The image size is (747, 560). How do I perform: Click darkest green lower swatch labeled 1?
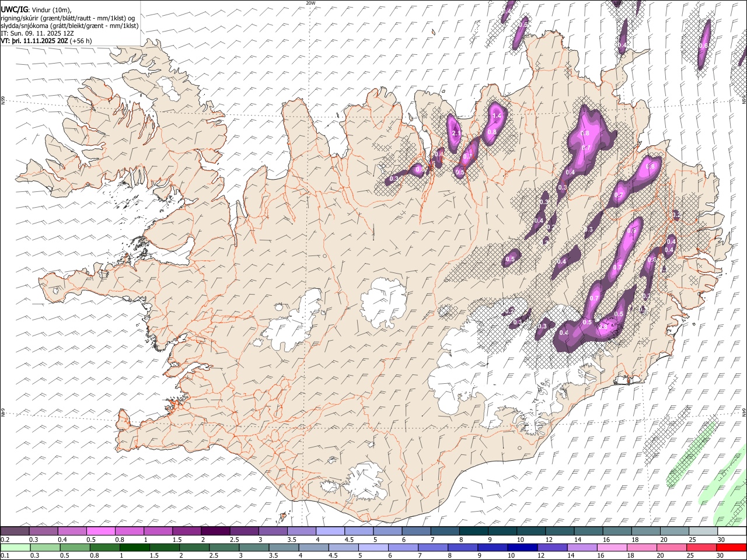pyautogui.click(x=134, y=547)
